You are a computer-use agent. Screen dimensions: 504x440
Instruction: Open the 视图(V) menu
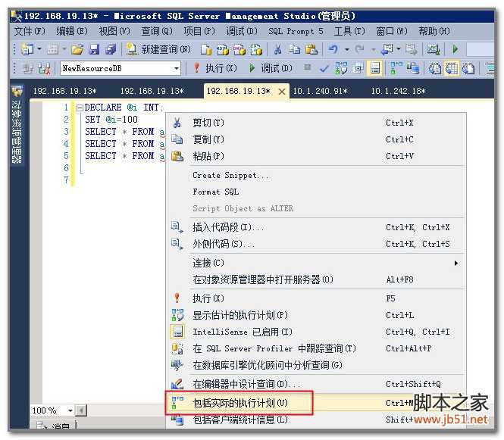114,31
